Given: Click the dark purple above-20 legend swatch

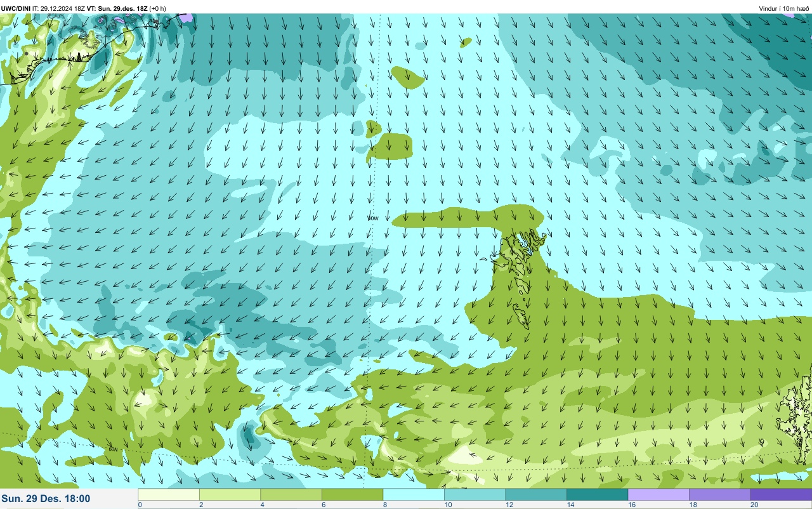Looking at the screenshot, I should pos(781,494).
